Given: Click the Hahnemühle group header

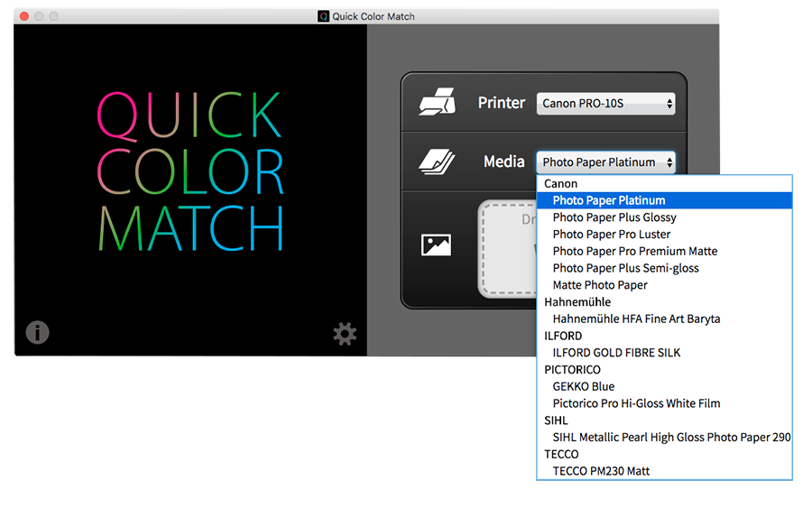Looking at the screenshot, I should [x=664, y=302].
